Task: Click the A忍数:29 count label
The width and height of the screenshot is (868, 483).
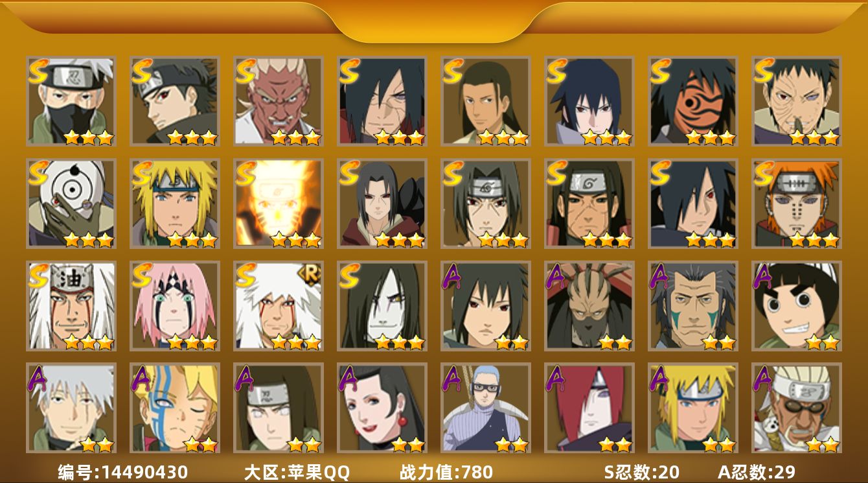Action: [757, 472]
